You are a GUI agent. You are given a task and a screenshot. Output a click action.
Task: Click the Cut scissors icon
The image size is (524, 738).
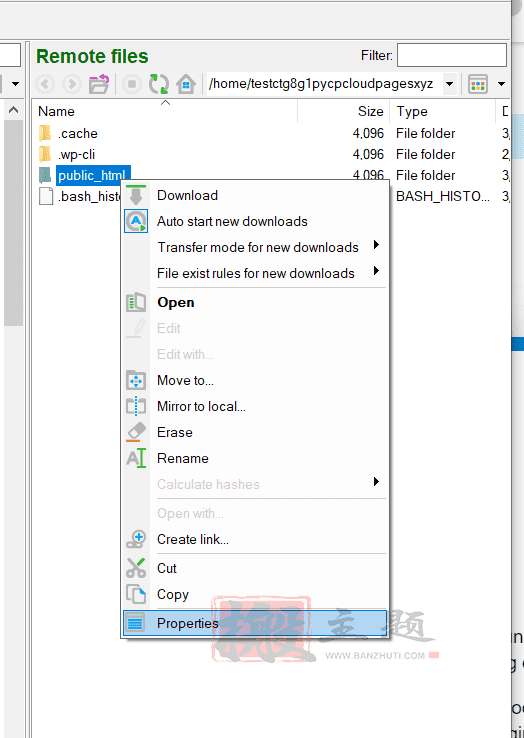[x=136, y=568]
